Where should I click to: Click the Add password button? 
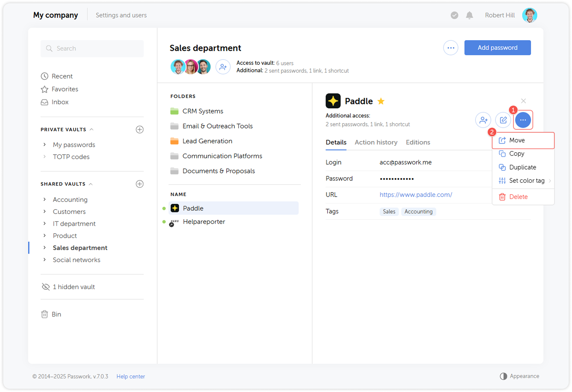(497, 48)
